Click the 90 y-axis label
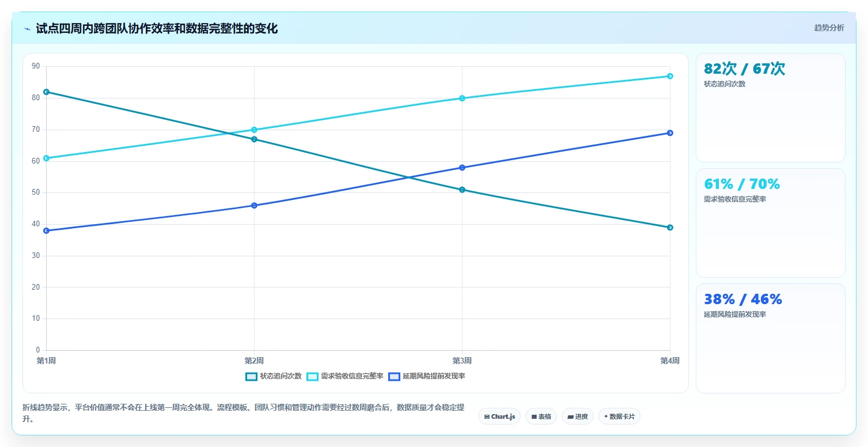The width and height of the screenshot is (868, 447). click(36, 66)
